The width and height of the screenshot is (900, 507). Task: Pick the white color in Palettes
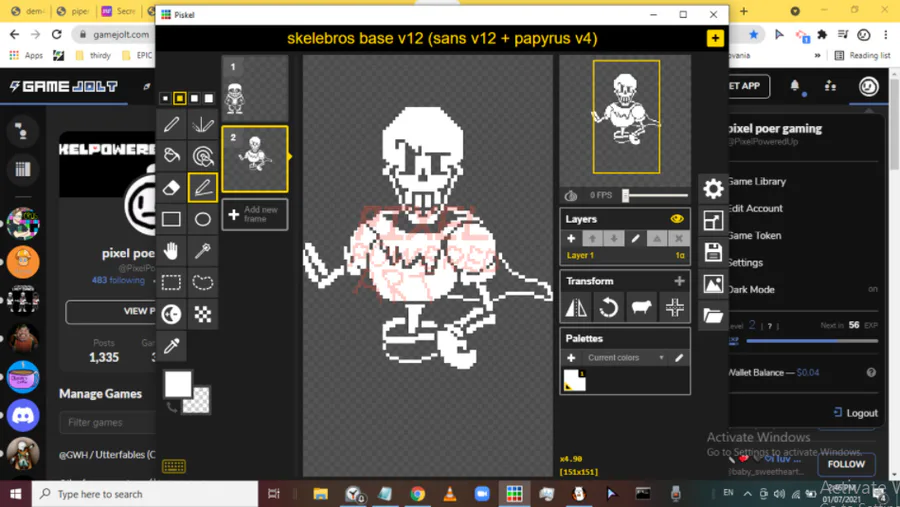click(575, 380)
